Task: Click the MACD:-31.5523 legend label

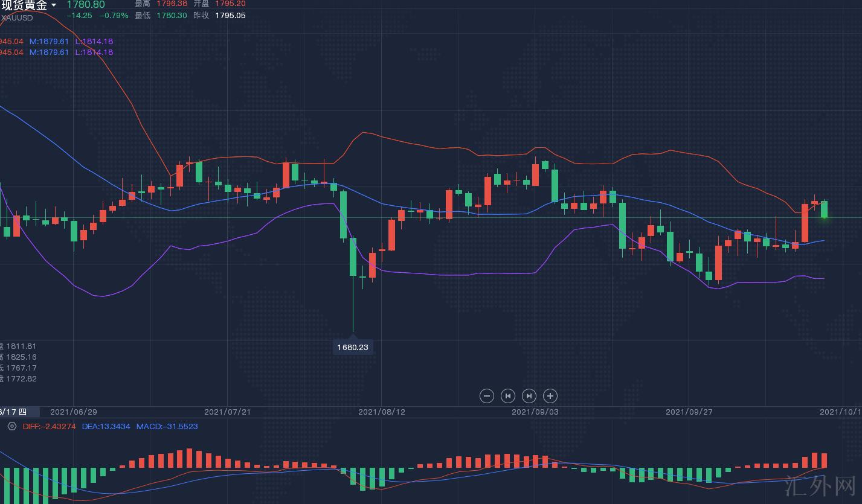Action: pyautogui.click(x=167, y=426)
